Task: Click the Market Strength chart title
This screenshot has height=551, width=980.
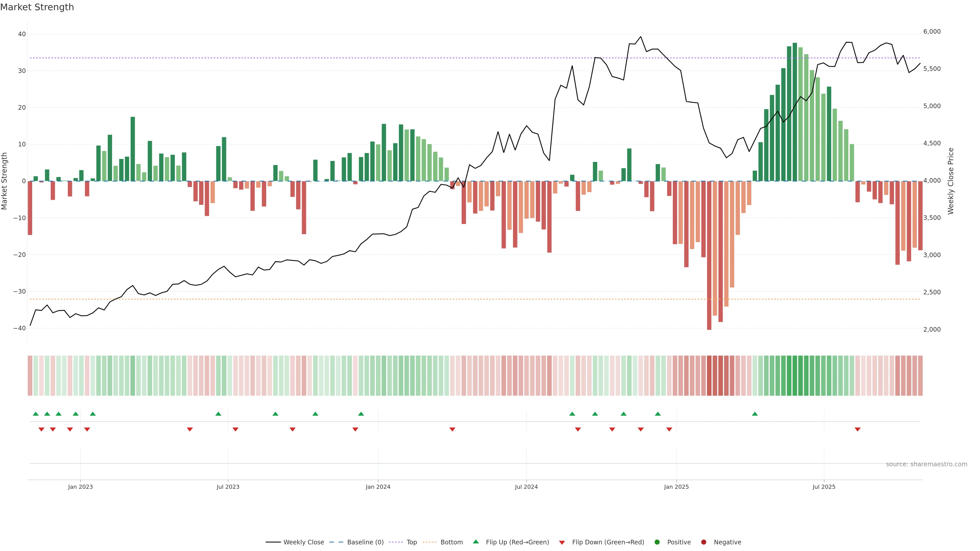Action: (x=37, y=7)
